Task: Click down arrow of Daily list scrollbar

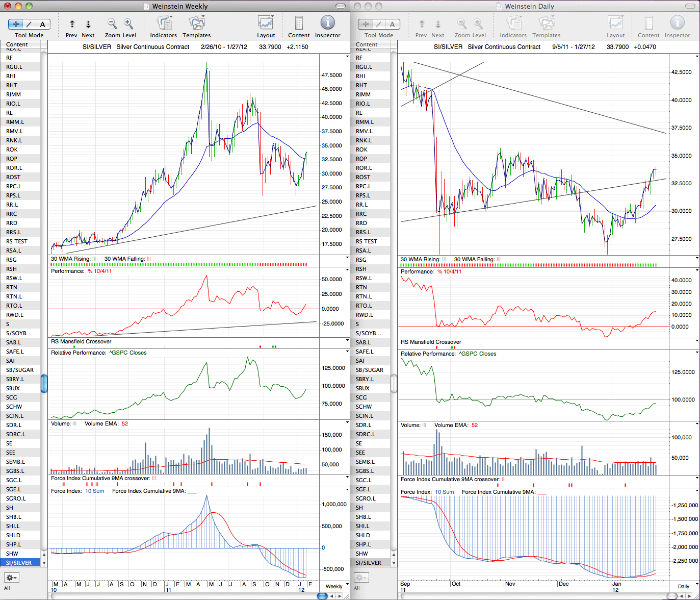Action: click(394, 563)
